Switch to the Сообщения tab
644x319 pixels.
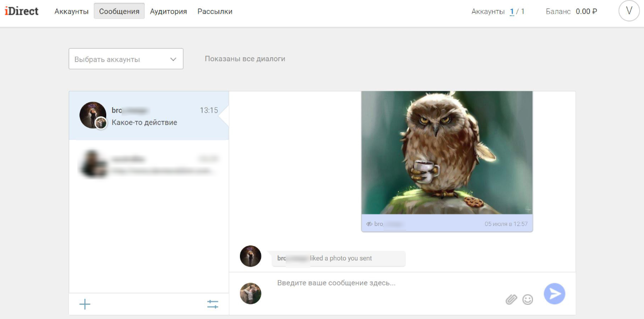119,11
